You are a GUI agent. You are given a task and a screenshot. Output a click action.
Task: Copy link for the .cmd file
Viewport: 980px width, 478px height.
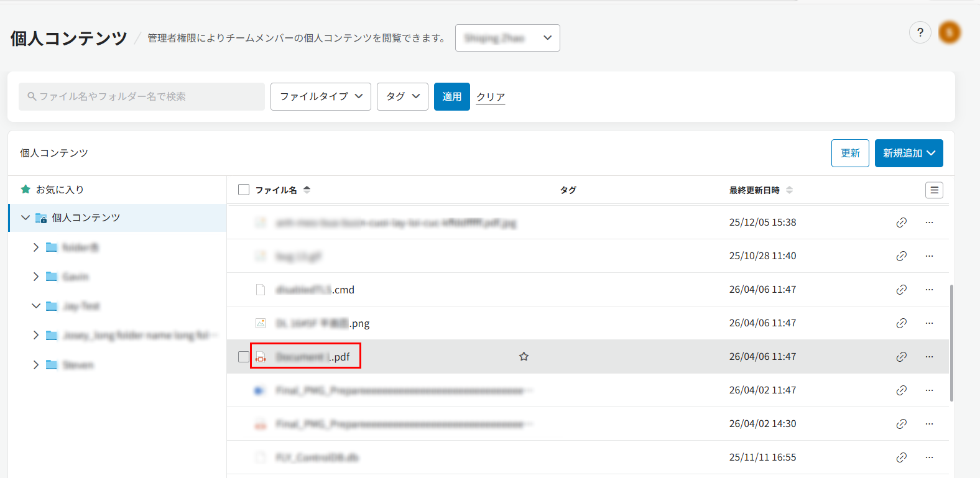click(x=901, y=290)
